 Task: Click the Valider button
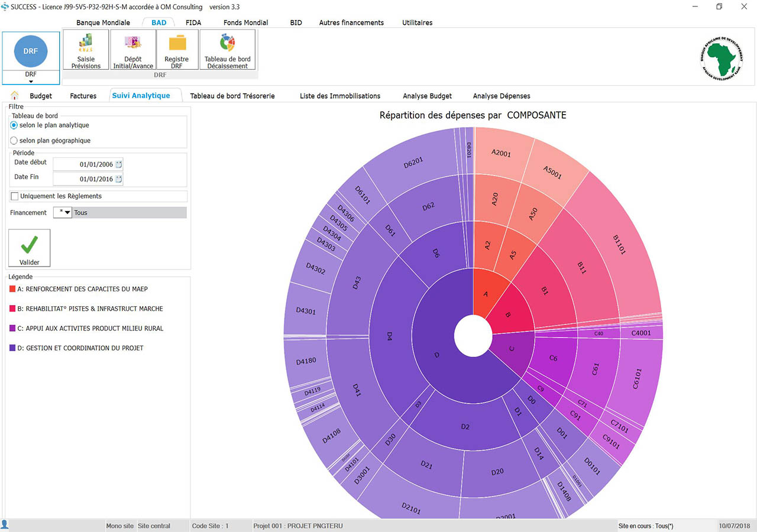click(29, 248)
